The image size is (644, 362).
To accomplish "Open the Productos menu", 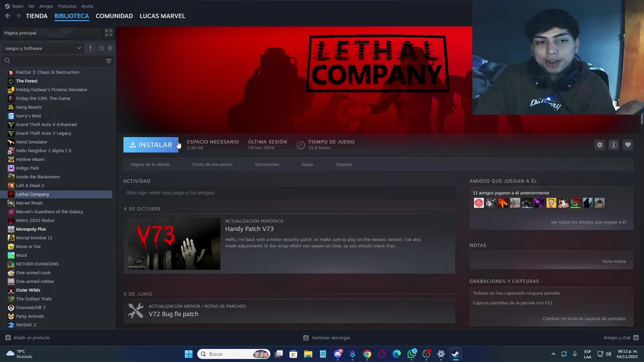I will pyautogui.click(x=67, y=6).
